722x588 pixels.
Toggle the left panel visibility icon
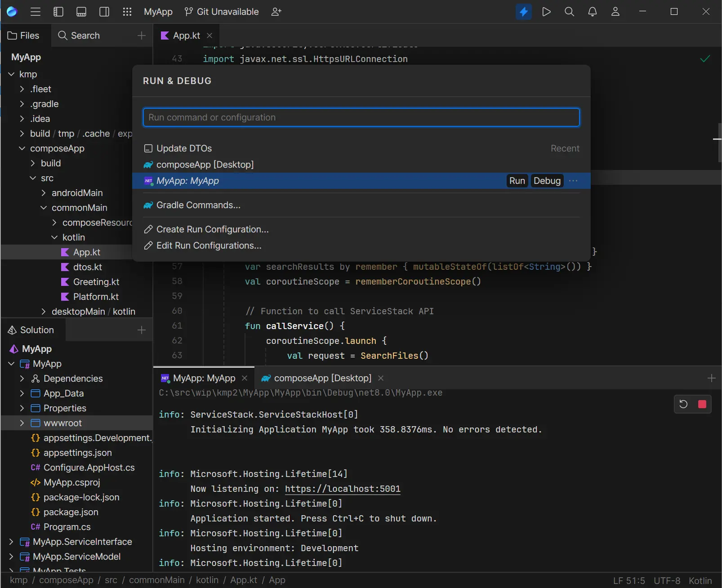[x=58, y=12]
